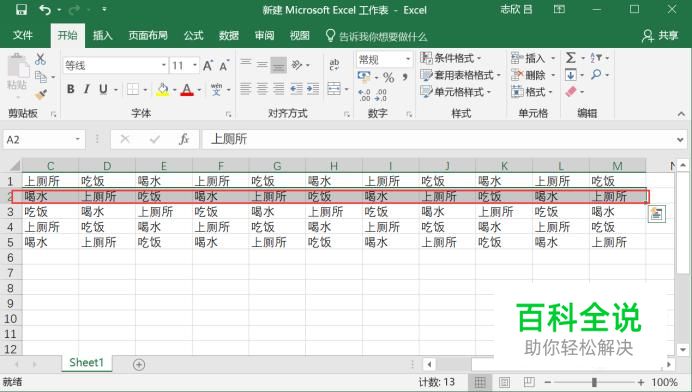The height and width of the screenshot is (392, 692).
Task: Increase indent icon
Action: [313, 89]
